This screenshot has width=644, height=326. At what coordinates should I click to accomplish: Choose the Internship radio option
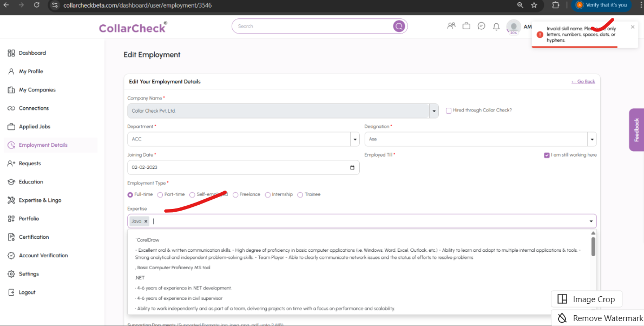(268, 195)
